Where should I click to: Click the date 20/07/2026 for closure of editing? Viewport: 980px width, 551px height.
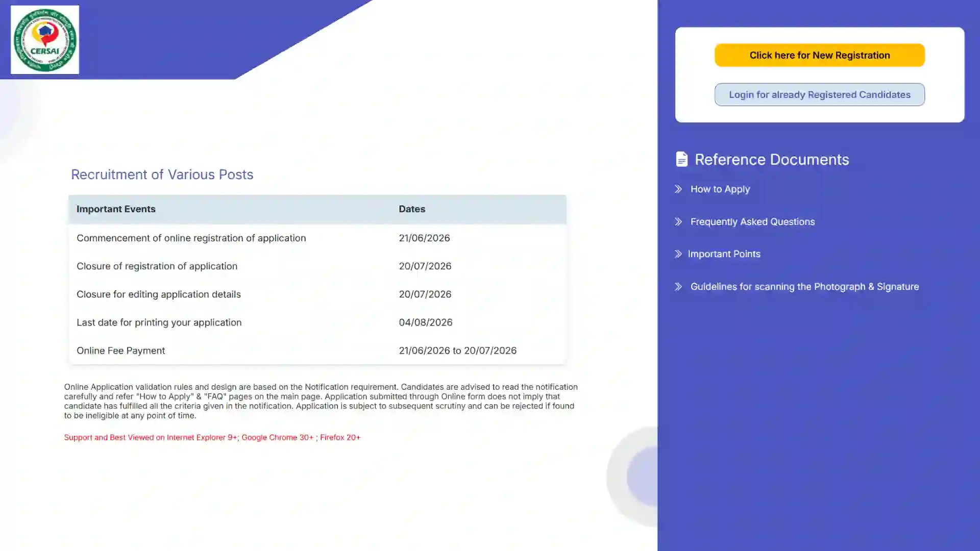[425, 294]
